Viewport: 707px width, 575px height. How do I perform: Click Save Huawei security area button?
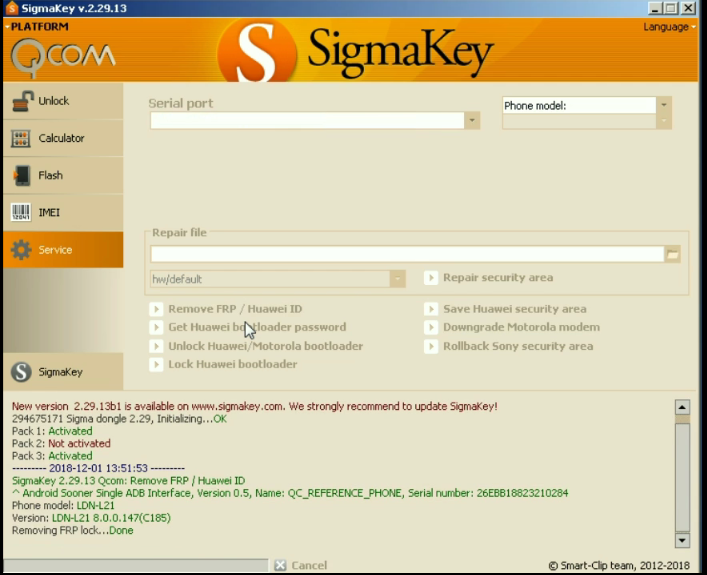(505, 309)
